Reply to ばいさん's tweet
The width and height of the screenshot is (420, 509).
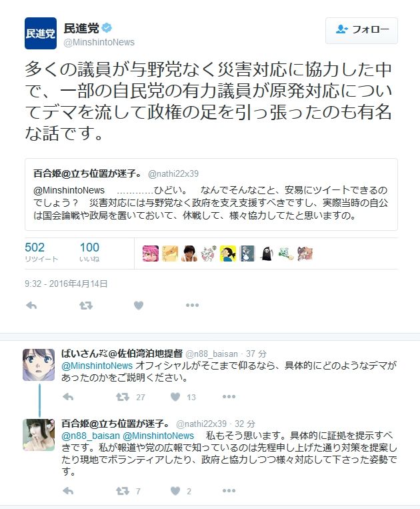68,397
